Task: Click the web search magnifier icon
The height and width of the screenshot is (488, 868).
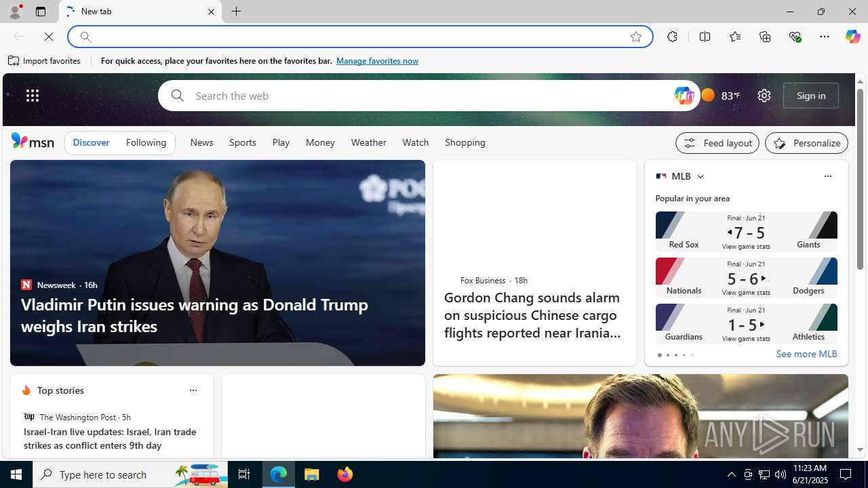Action: point(177,96)
